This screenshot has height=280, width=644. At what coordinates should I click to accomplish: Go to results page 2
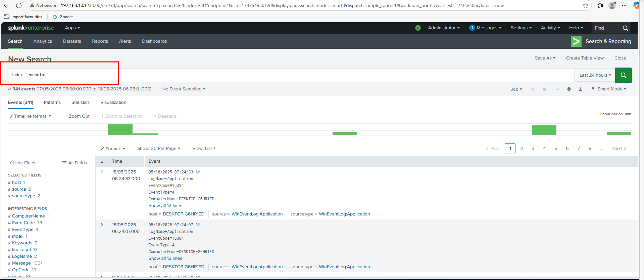coord(522,149)
